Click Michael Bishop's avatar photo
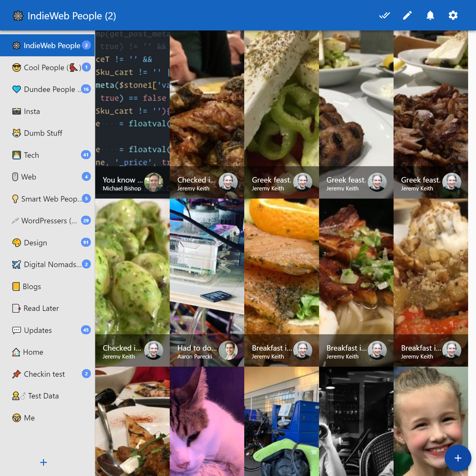This screenshot has width=476, height=476. click(153, 182)
